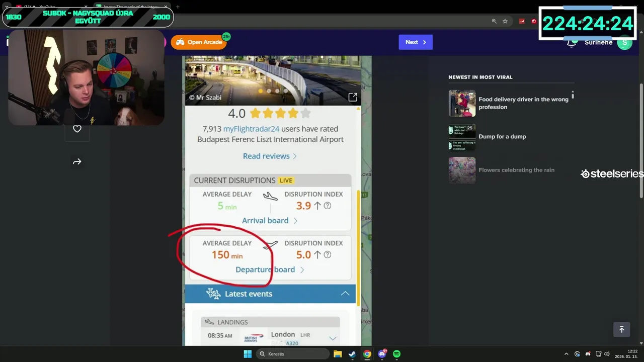Open the image expand icon beside Mr Szabi credit

tap(353, 97)
